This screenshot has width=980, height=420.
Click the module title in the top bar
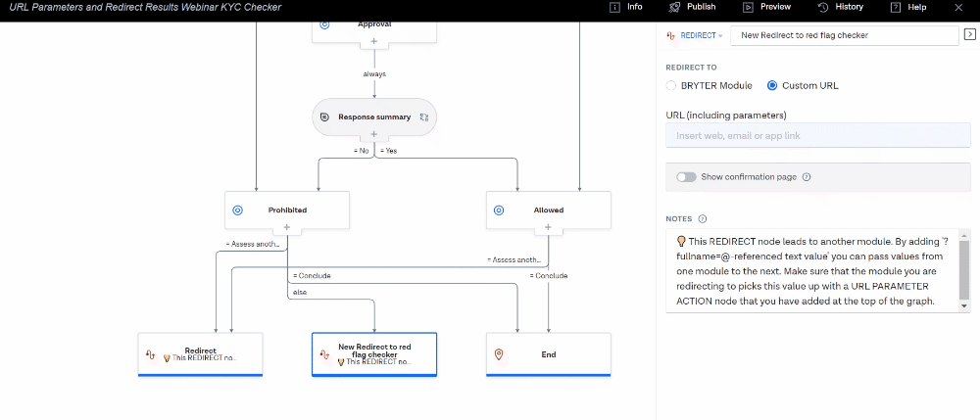click(x=145, y=7)
